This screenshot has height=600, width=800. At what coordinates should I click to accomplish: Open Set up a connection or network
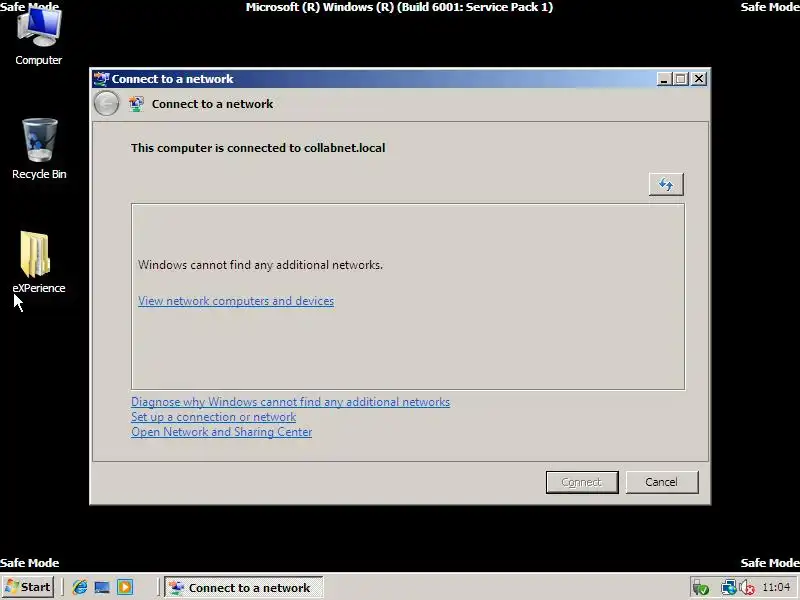point(213,417)
